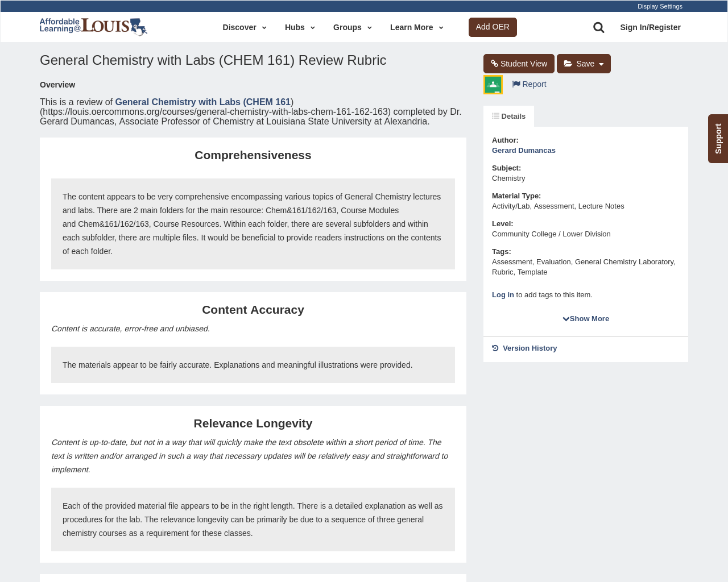Click the folder icon on the Save button
This screenshot has width=728, height=582.
click(x=566, y=63)
